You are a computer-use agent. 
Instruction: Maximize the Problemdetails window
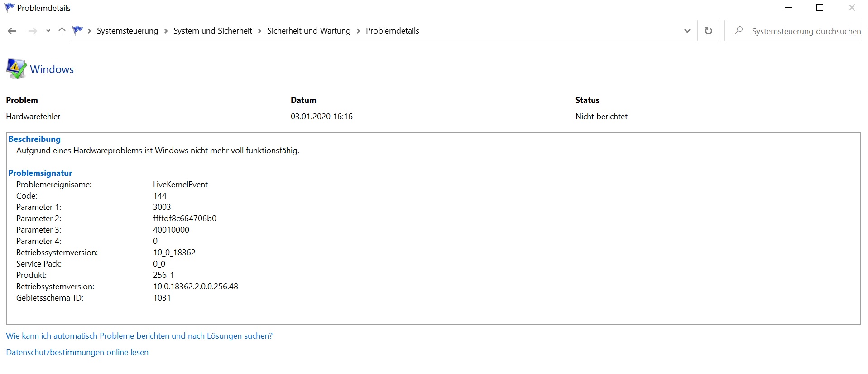(820, 8)
